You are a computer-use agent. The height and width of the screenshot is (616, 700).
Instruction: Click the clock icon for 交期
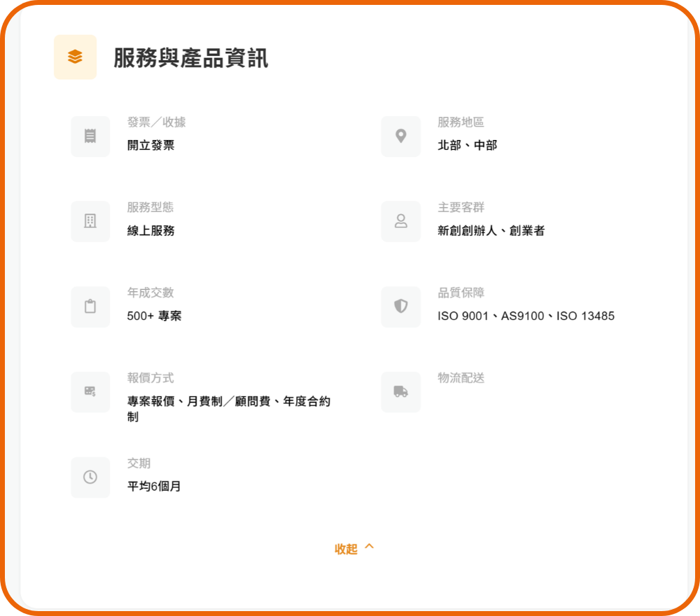click(x=90, y=477)
